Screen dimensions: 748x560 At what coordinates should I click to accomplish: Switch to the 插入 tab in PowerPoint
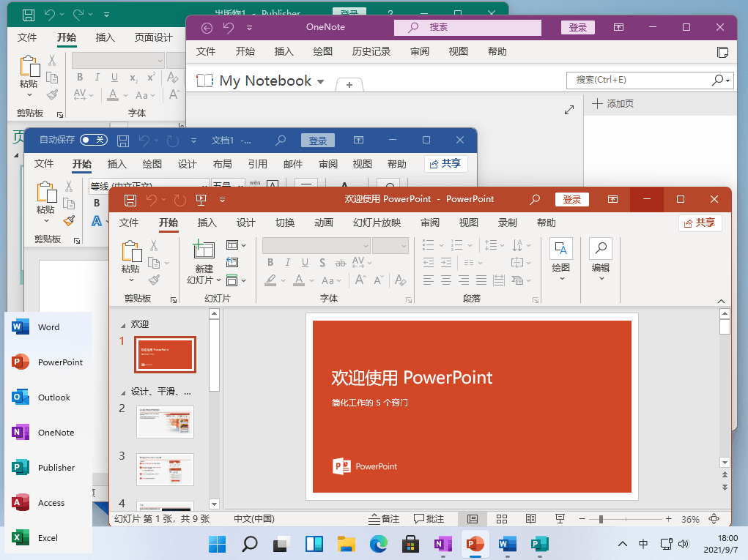click(x=207, y=223)
